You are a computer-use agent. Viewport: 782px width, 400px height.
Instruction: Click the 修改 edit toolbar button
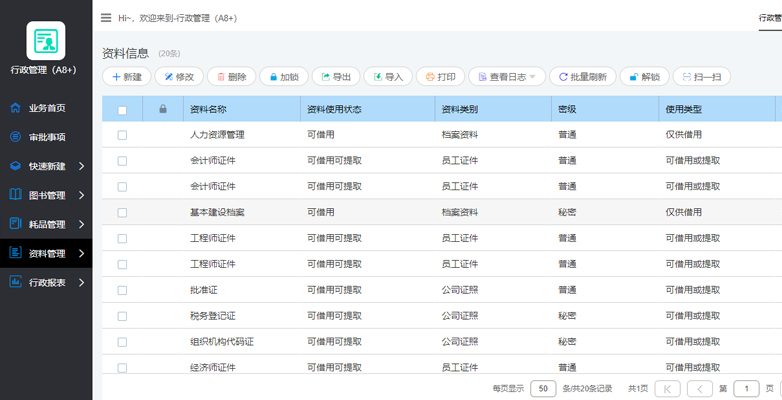[178, 77]
